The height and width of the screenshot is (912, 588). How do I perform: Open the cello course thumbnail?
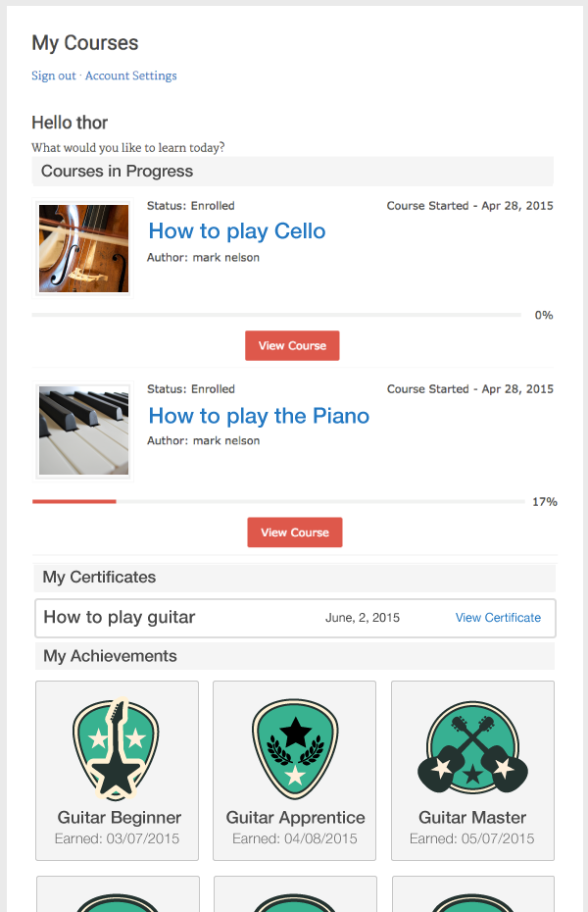(x=83, y=248)
